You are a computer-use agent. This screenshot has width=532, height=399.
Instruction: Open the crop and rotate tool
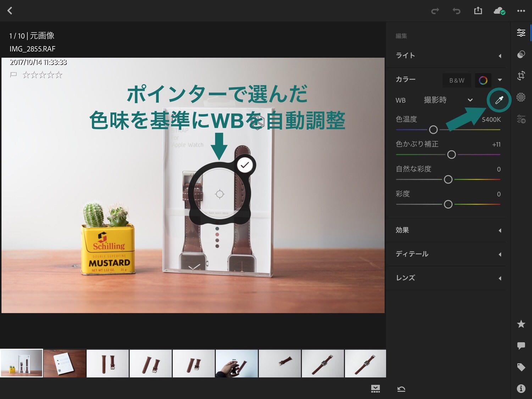pyautogui.click(x=521, y=76)
